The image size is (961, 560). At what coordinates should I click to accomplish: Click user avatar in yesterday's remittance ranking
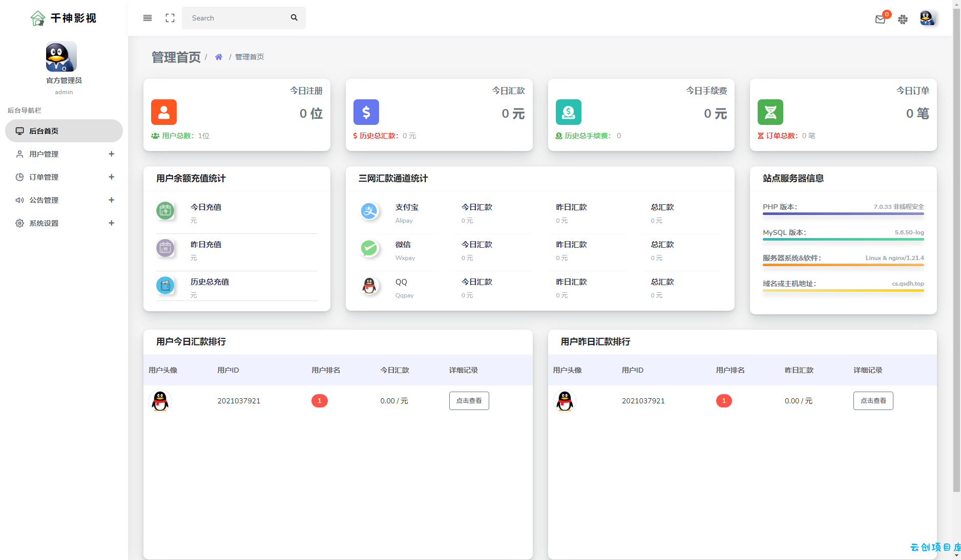[x=565, y=401]
